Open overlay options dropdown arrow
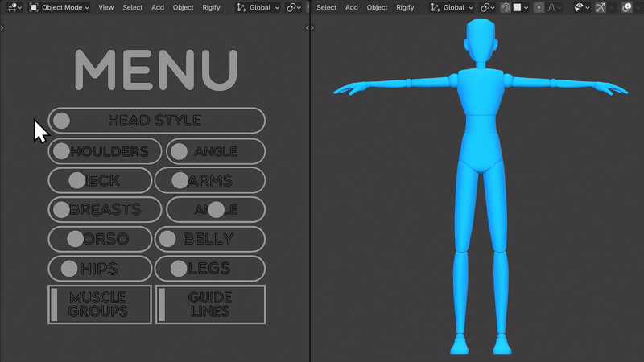The image size is (644, 362). pos(638,7)
